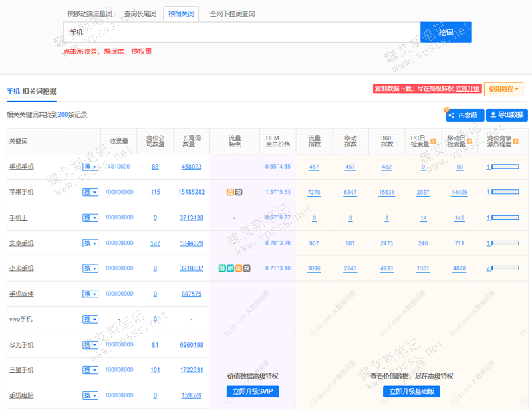This screenshot has height=410, width=532.
Task: Expand 搜 dropdown next to 华为手机
Action: point(90,345)
